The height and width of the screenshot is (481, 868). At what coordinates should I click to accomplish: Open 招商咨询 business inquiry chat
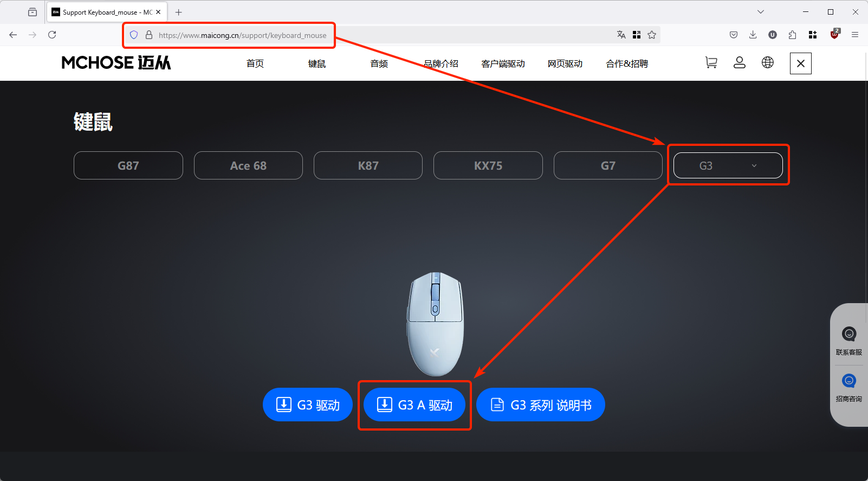point(849,387)
